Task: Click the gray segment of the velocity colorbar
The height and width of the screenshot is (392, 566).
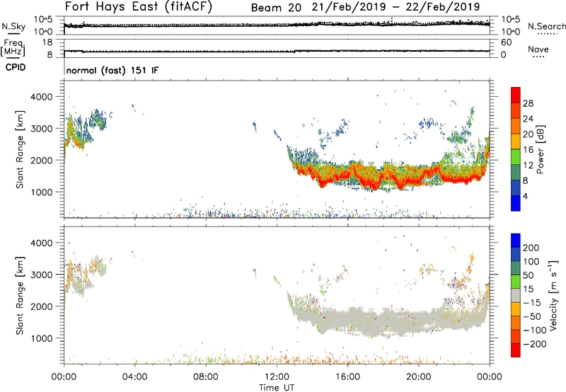Action: [516, 295]
